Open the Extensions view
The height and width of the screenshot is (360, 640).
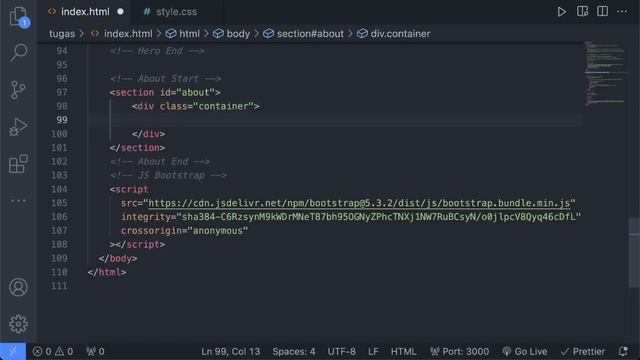[x=18, y=164]
